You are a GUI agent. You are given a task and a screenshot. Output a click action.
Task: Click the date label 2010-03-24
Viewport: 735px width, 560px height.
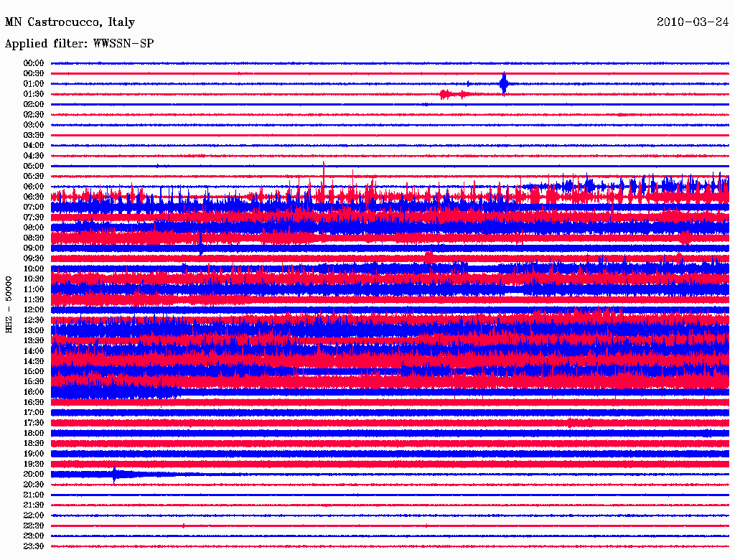point(693,22)
